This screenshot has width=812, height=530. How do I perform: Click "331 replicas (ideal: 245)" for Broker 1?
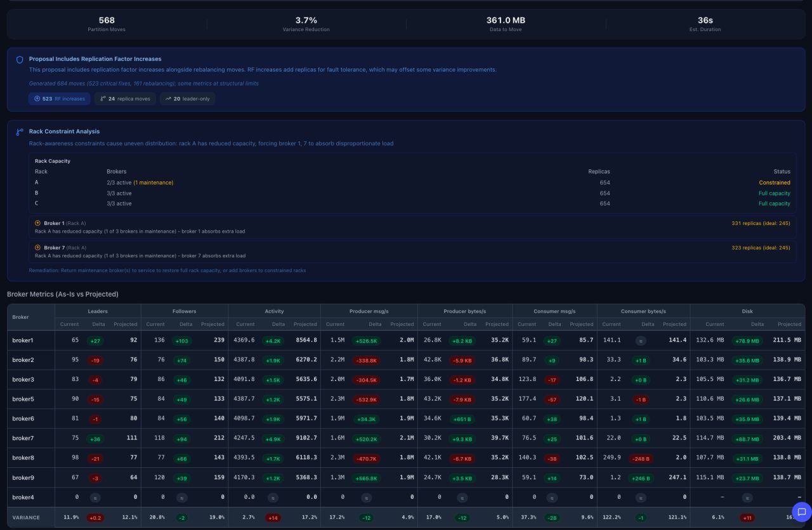761,223
